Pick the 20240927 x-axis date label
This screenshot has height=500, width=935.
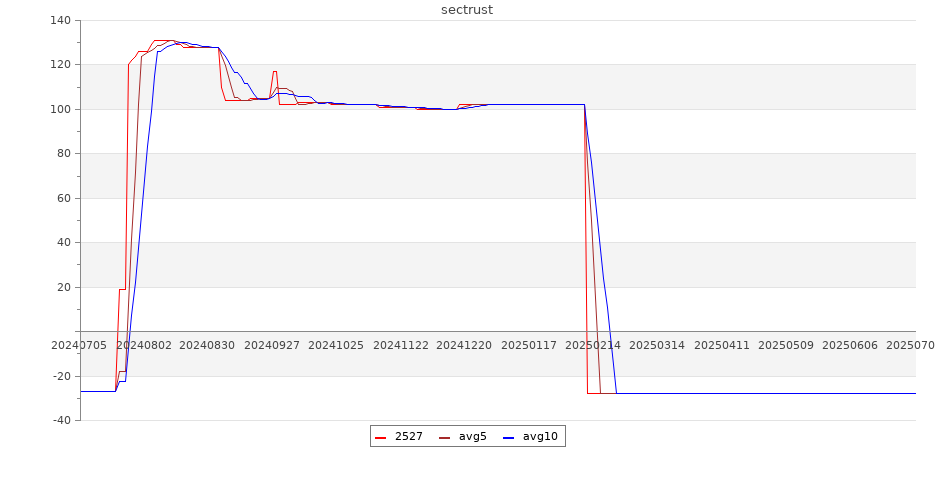(272, 345)
